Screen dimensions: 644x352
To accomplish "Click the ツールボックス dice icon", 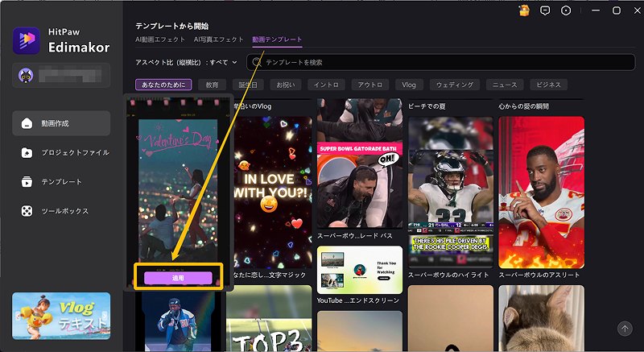I will [27, 211].
